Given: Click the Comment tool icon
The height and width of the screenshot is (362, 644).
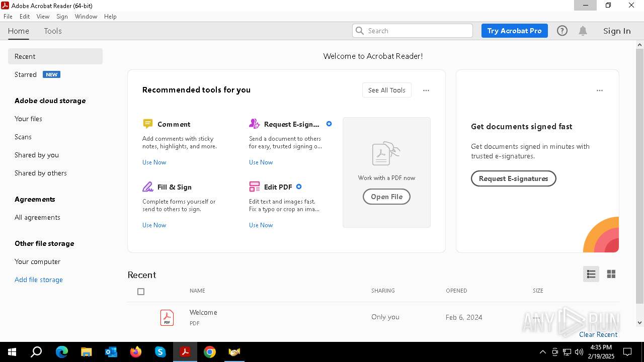Looking at the screenshot, I should click(147, 124).
